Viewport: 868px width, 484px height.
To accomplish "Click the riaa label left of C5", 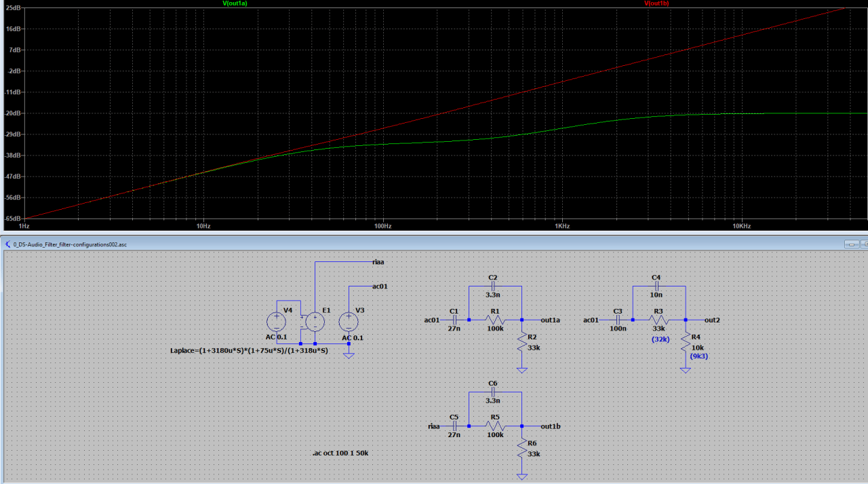I will 434,426.
